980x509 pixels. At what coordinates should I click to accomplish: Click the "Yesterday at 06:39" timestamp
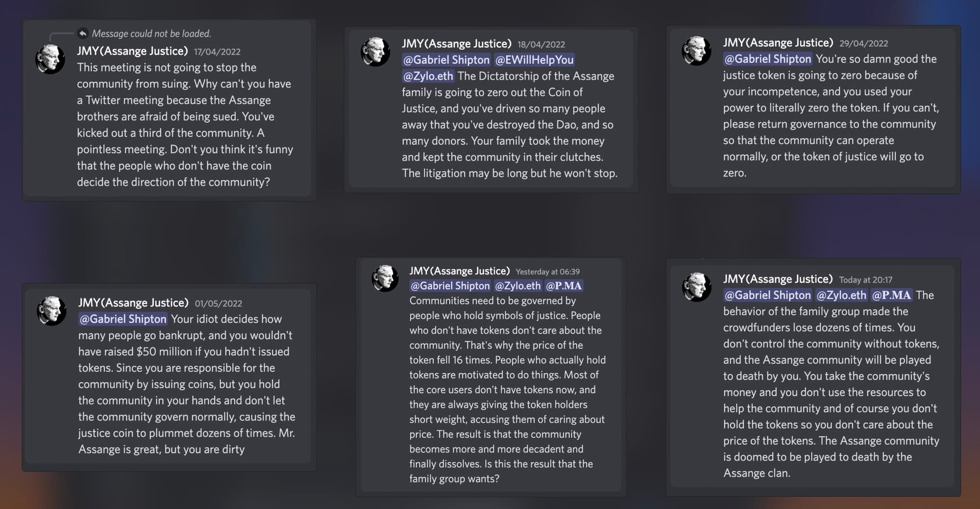(x=547, y=272)
